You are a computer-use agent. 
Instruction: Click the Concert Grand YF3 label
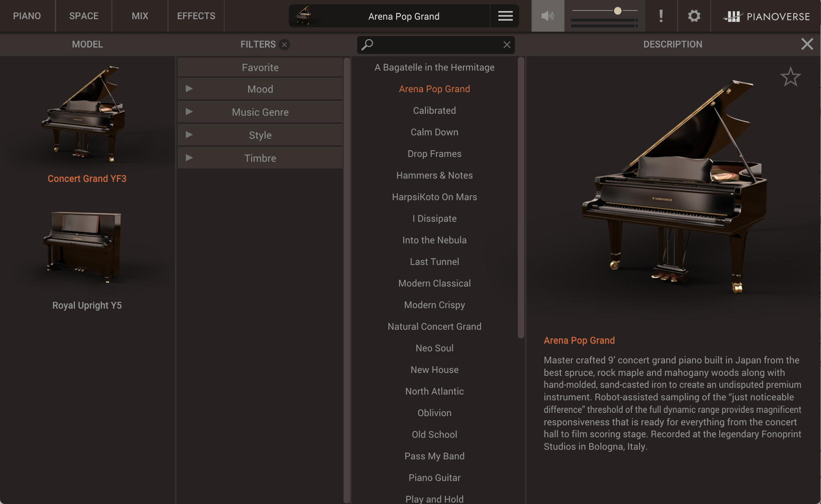[87, 179]
